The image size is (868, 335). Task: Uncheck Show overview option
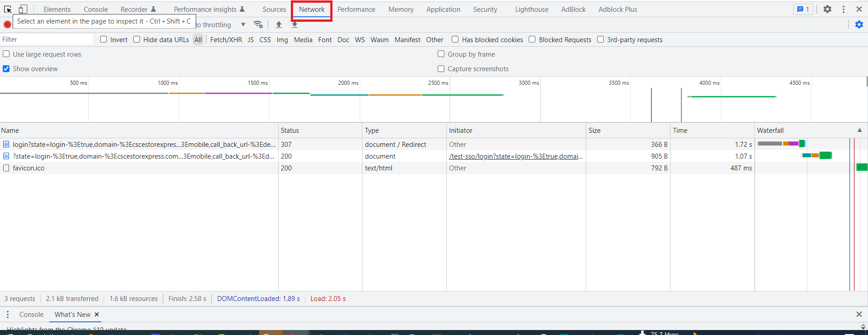6,68
